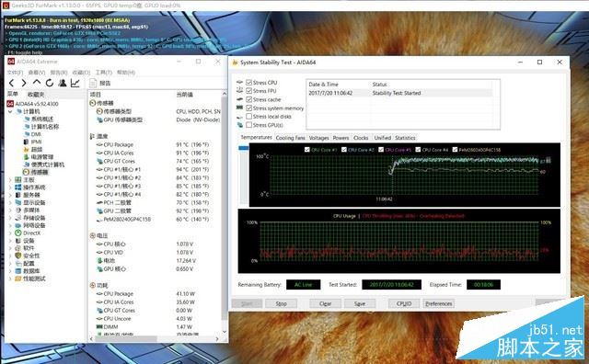The width and height of the screenshot is (589, 364).
Task: Click 主板 motherboard icon in the tree
Action: coord(17,180)
